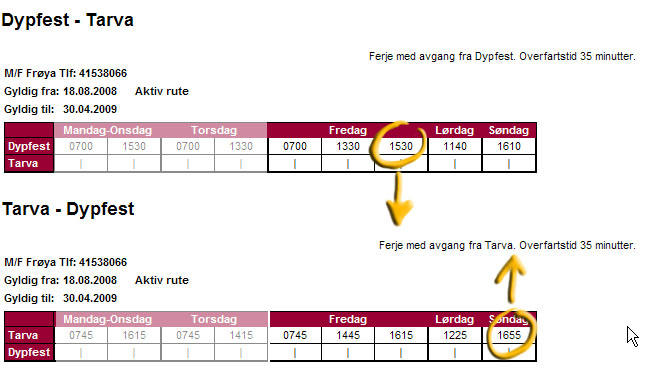The height and width of the screenshot is (369, 648).
Task: Click the Tarva - Dypfest heading
Action: click(x=68, y=209)
